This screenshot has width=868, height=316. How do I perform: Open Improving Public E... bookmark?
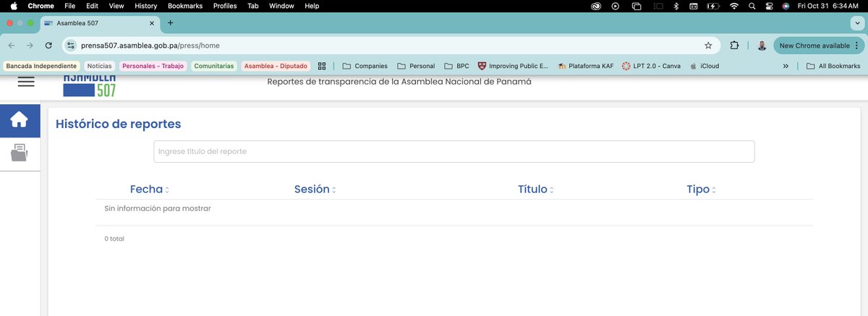[x=514, y=66]
